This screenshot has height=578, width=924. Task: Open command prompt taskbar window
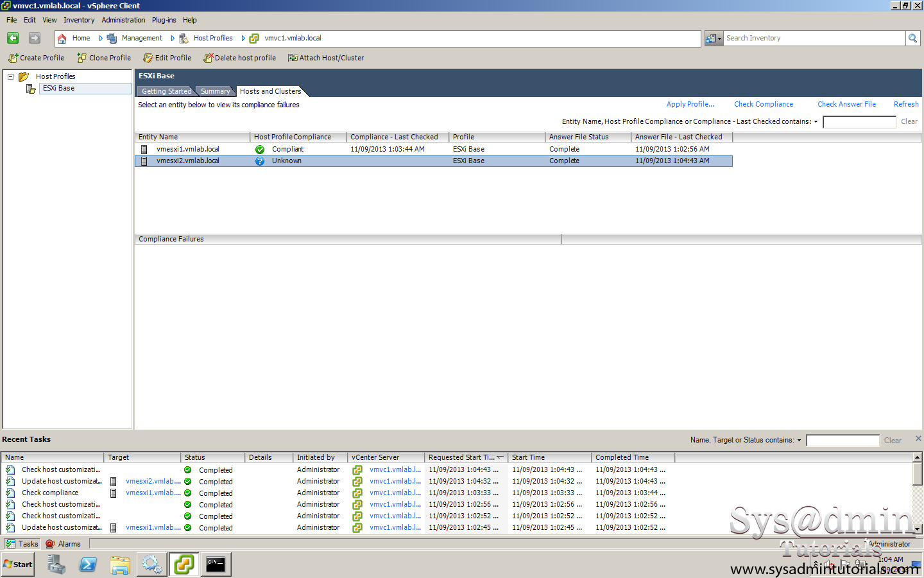pos(216,565)
